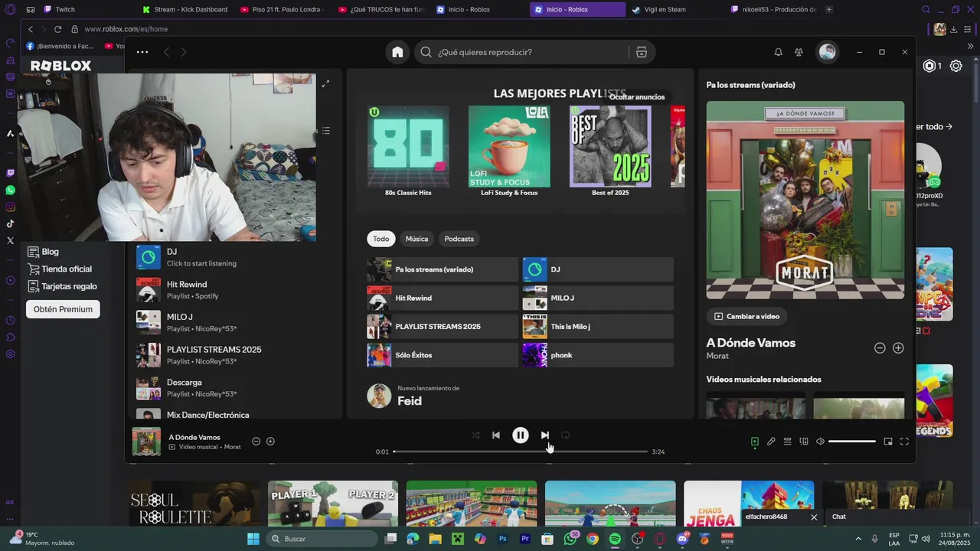This screenshot has height=551, width=980.
Task: Select Descarga playlist in library sidebar
Action: (236, 388)
